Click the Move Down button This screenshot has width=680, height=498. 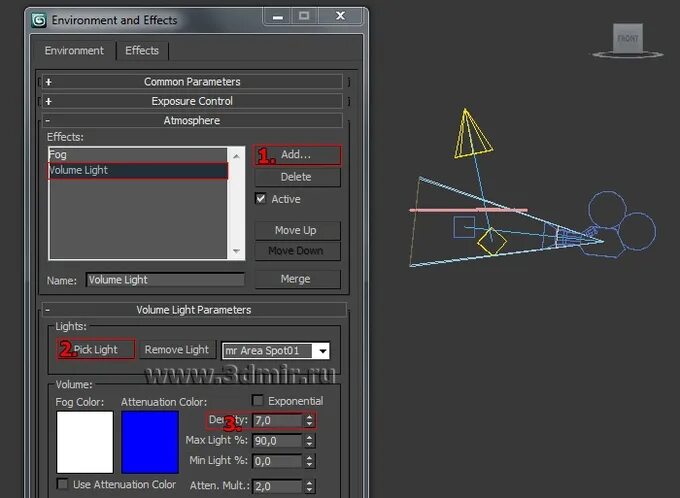click(298, 251)
